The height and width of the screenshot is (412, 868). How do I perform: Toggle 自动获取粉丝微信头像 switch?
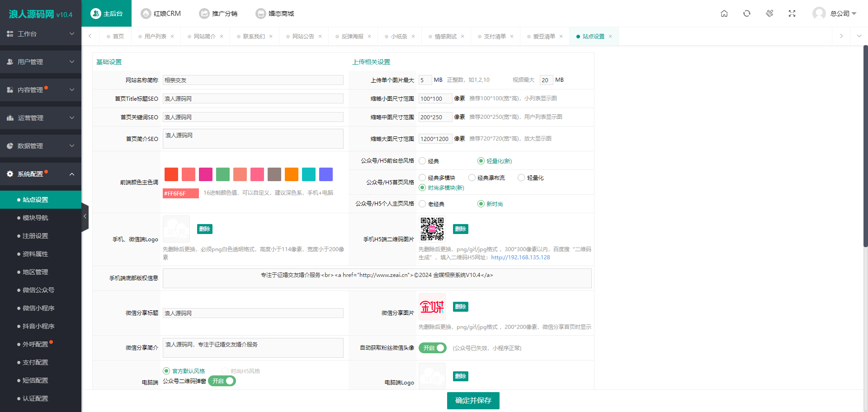point(433,348)
